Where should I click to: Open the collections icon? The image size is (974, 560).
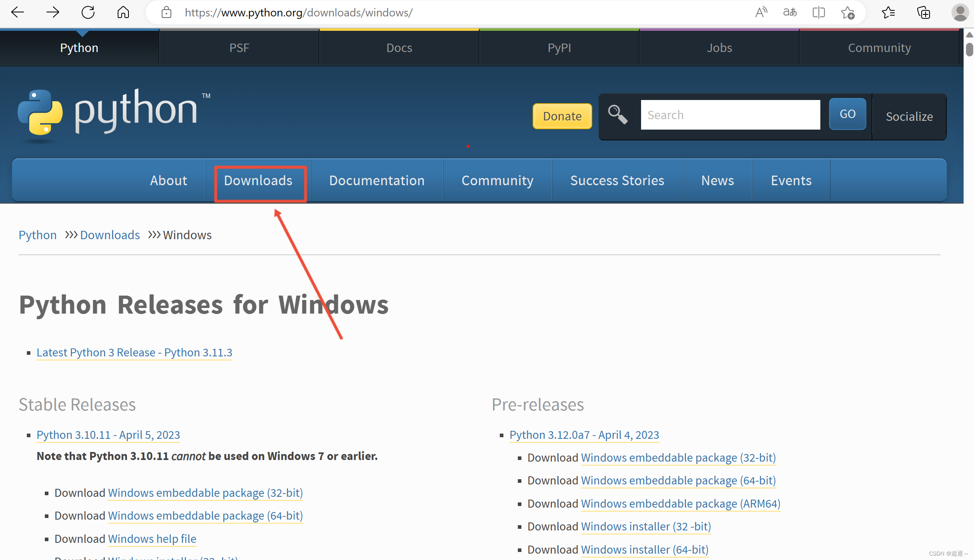(924, 12)
